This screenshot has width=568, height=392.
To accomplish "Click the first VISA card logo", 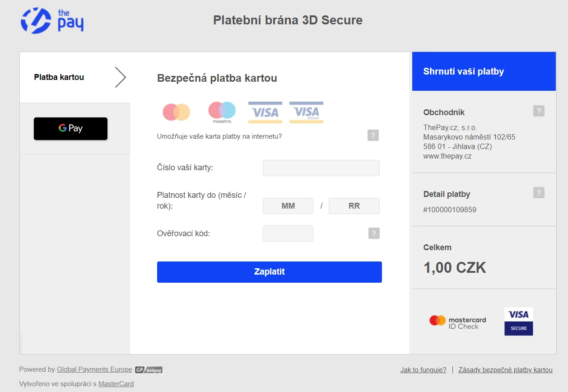I will [265, 112].
